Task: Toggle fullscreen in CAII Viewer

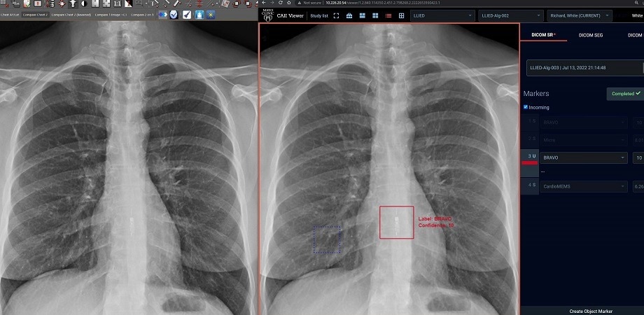Action: 336,15
